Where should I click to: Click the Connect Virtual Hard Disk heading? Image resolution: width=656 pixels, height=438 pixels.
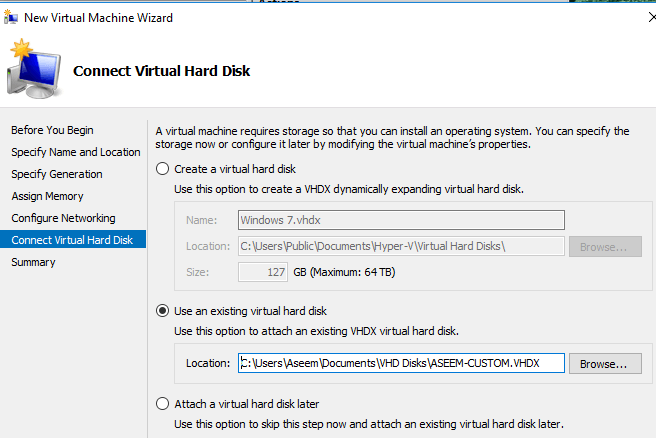click(162, 71)
